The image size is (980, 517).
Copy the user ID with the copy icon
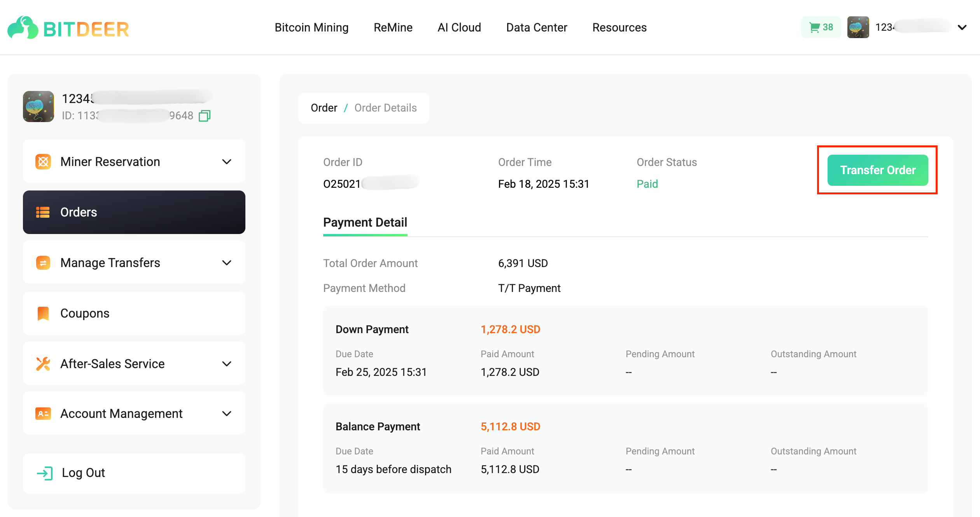coord(205,116)
